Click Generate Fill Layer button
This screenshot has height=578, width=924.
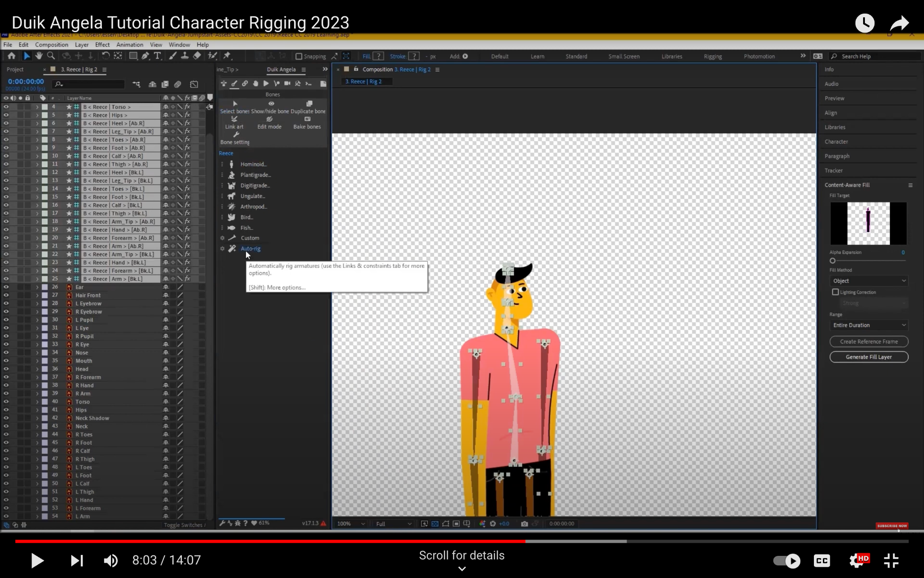point(869,357)
